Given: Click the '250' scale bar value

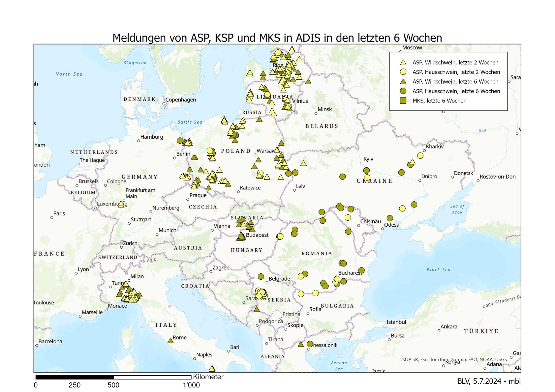Looking at the screenshot, I should 75,385.
